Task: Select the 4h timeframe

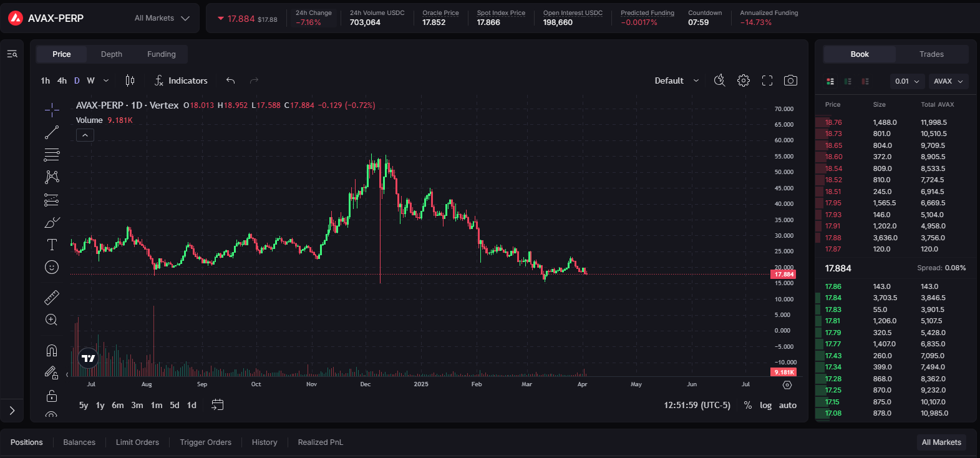Action: click(62, 80)
